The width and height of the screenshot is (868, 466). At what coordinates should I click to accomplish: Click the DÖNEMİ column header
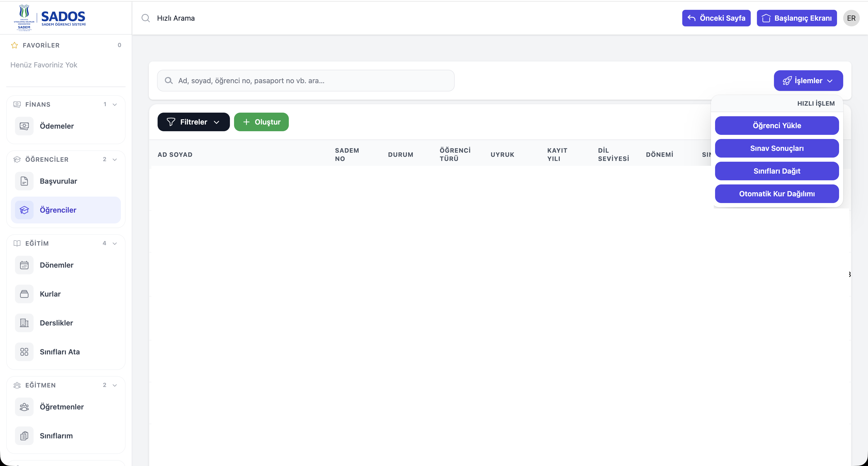[x=660, y=155]
